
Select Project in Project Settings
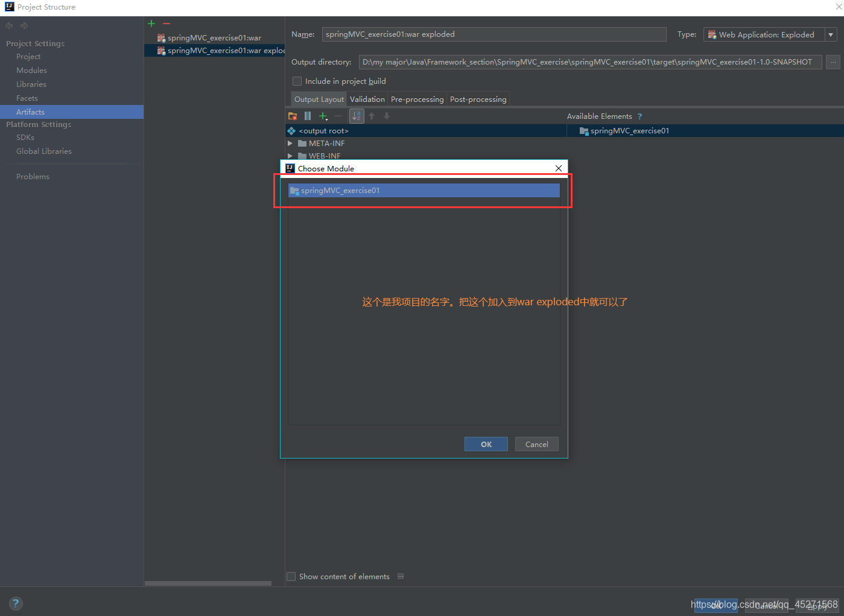pyautogui.click(x=28, y=56)
